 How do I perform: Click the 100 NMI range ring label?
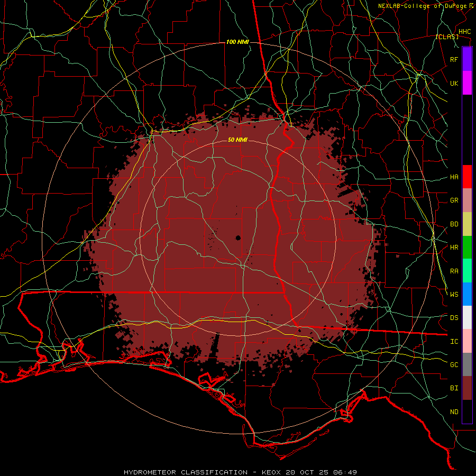[x=237, y=42]
